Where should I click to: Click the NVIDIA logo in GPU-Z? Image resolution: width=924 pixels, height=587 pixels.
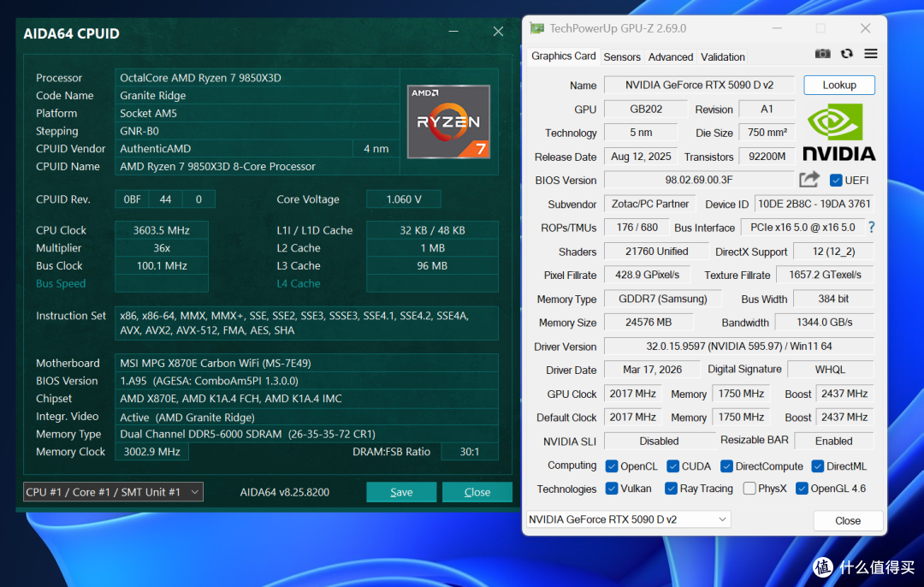pyautogui.click(x=839, y=133)
